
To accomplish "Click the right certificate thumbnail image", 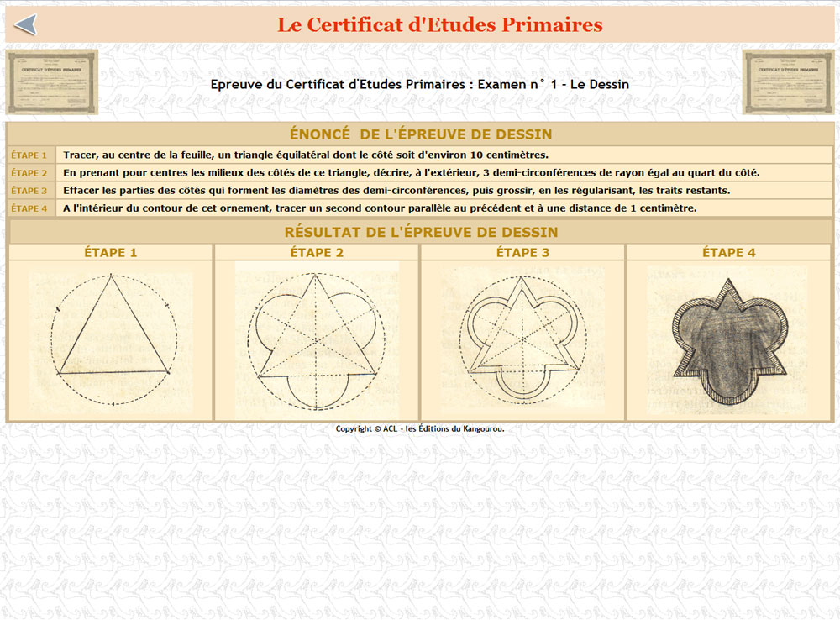I will [x=788, y=81].
